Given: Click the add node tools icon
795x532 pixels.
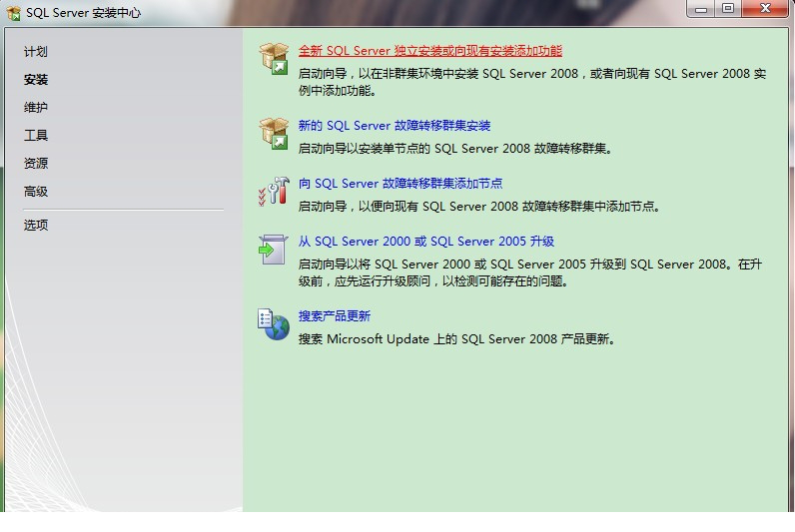Looking at the screenshot, I should point(275,192).
